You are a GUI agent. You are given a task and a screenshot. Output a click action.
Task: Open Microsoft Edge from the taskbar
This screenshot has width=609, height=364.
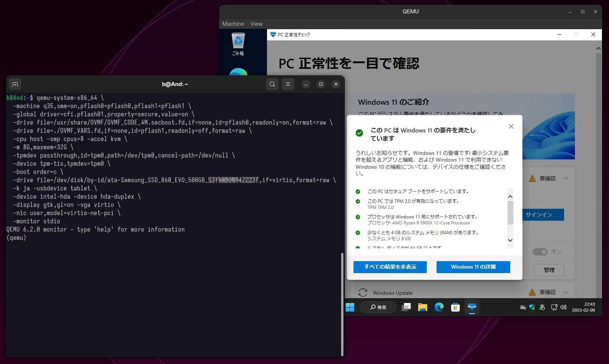point(439,308)
